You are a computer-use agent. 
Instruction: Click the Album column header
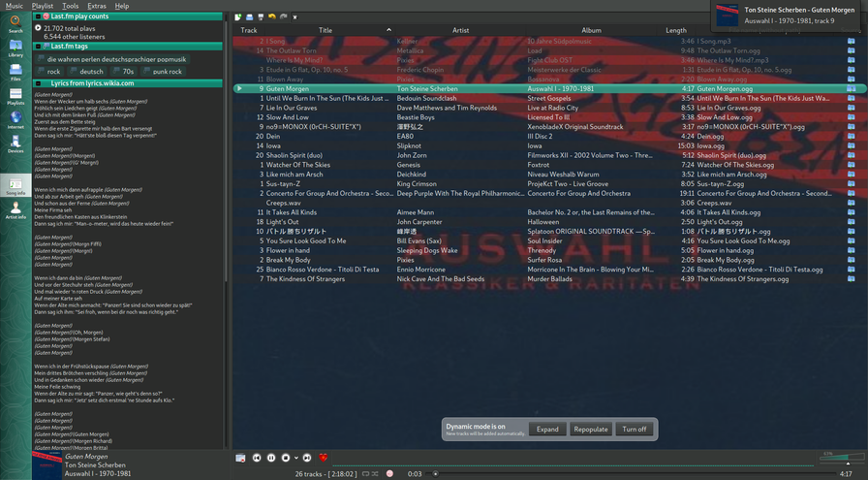click(x=591, y=30)
